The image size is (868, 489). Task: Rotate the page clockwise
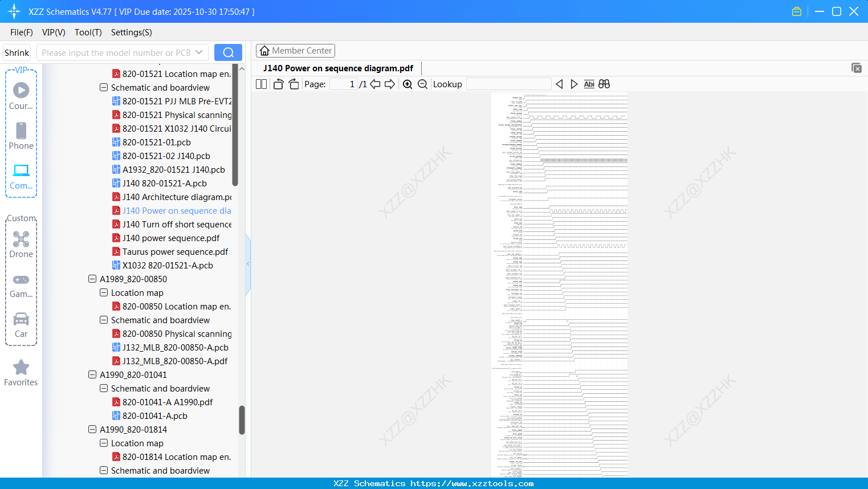(x=294, y=84)
